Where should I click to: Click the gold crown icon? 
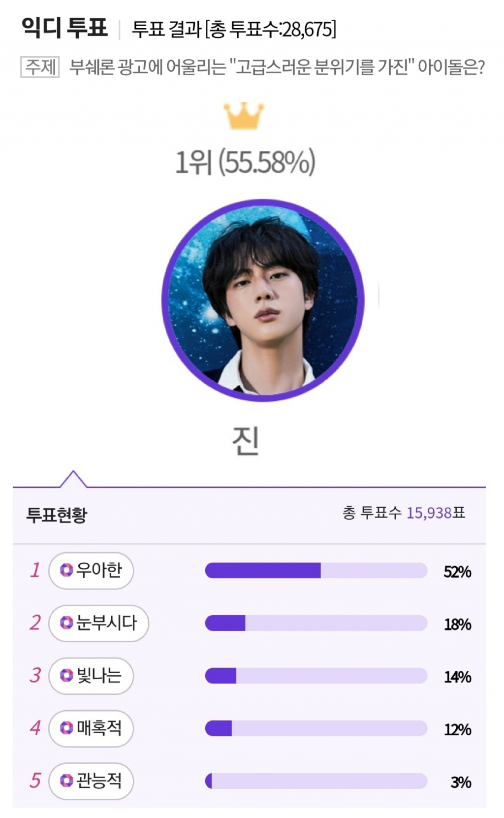pyautogui.click(x=244, y=116)
